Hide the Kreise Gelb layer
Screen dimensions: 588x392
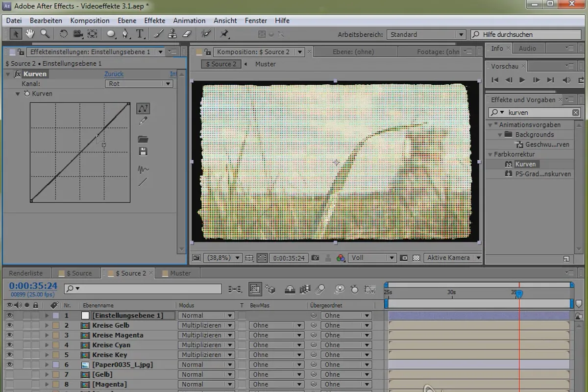point(9,325)
